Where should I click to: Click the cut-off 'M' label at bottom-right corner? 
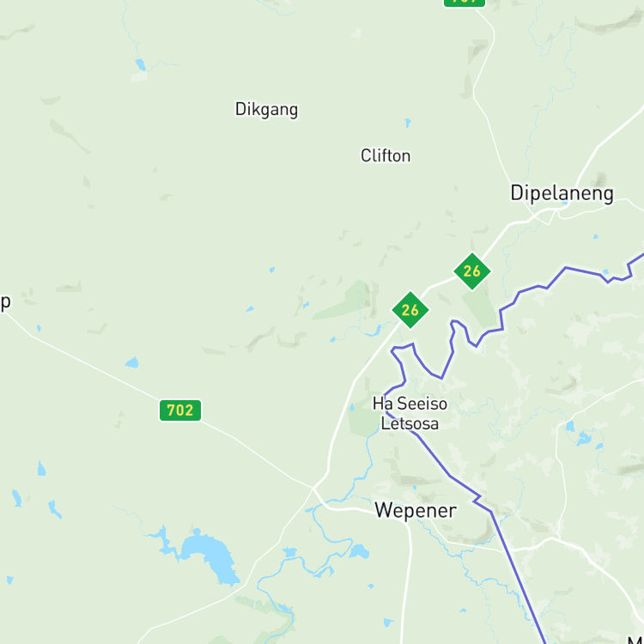[635, 639]
